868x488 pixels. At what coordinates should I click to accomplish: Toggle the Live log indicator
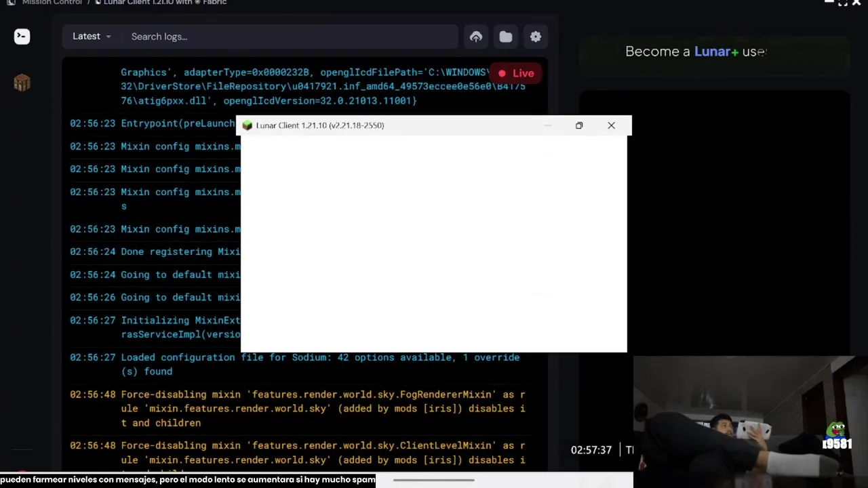tap(516, 73)
